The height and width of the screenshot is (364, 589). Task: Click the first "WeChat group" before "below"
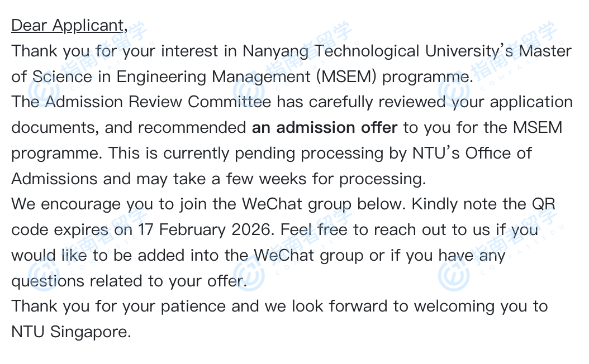pyautogui.click(x=296, y=204)
